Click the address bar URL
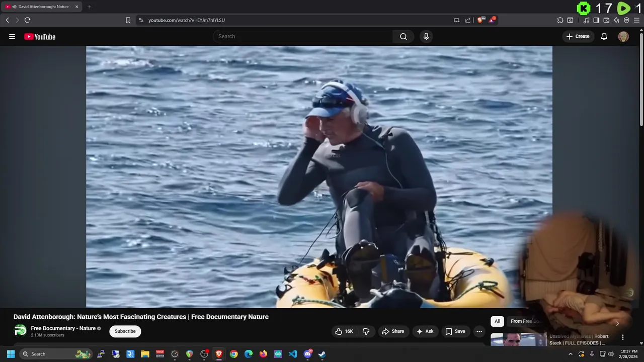 [187, 20]
